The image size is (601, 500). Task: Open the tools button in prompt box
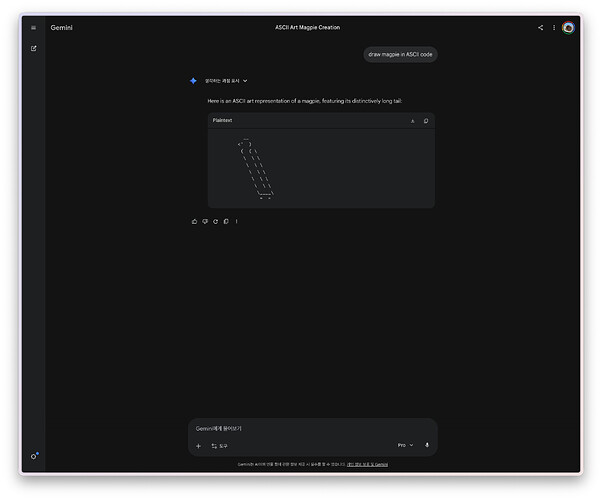point(219,446)
